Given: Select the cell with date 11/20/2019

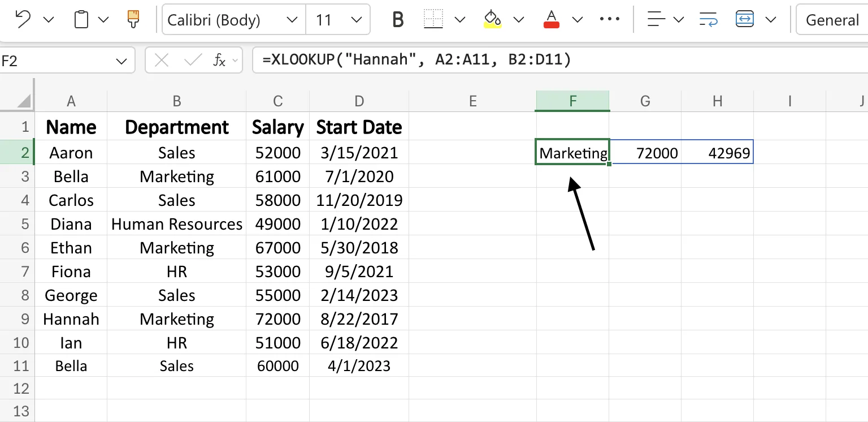Looking at the screenshot, I should (x=359, y=200).
